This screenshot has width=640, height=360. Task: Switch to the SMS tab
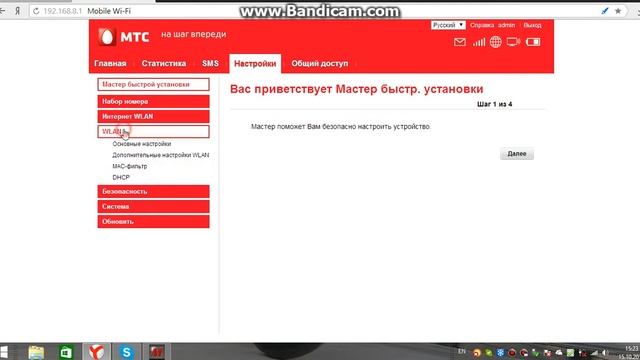coord(210,64)
